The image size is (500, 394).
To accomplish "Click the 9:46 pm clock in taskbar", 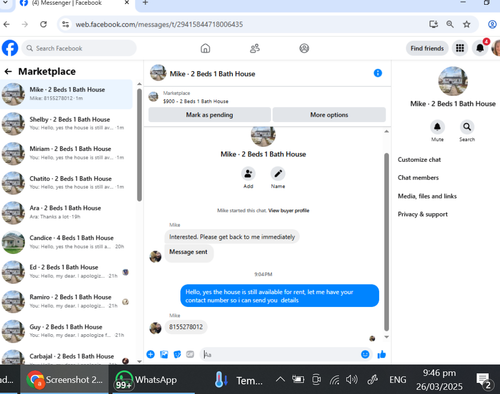I will click(439, 373).
